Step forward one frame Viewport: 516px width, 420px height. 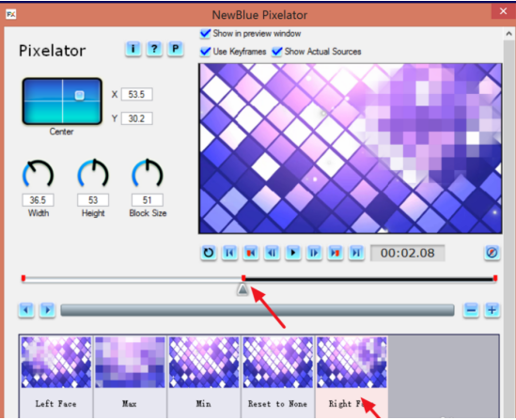(314, 253)
